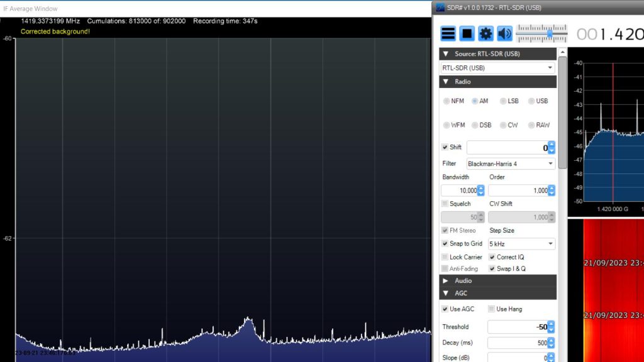Enable the Squelch checkbox
The image size is (644, 362).
click(x=445, y=204)
